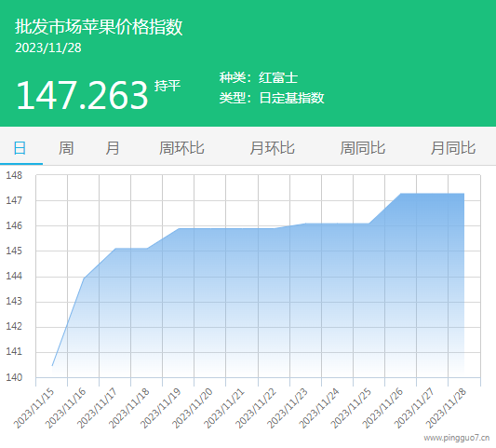Click the 种类: 红富士 label
This screenshot has width=496, height=448.
tap(259, 78)
